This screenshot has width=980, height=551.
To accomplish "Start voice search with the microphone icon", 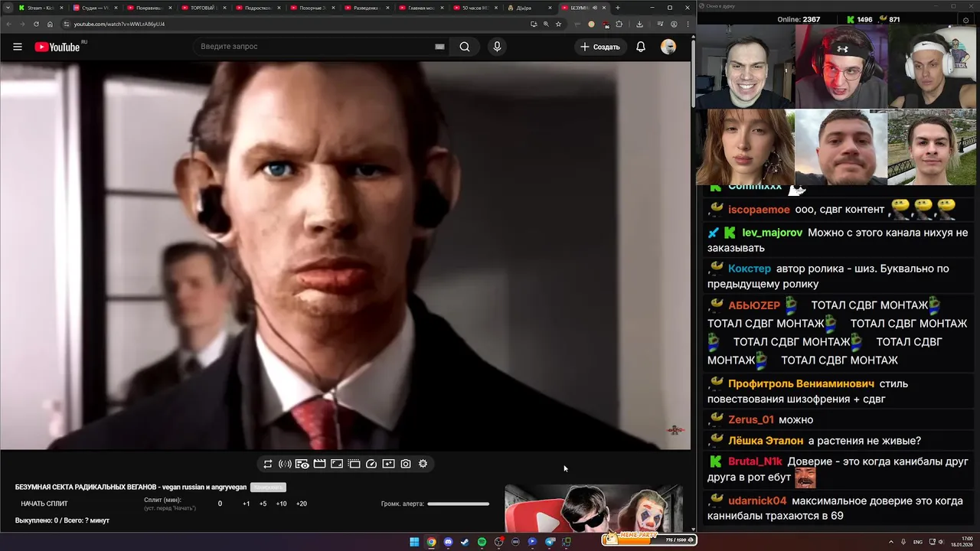I will [497, 47].
